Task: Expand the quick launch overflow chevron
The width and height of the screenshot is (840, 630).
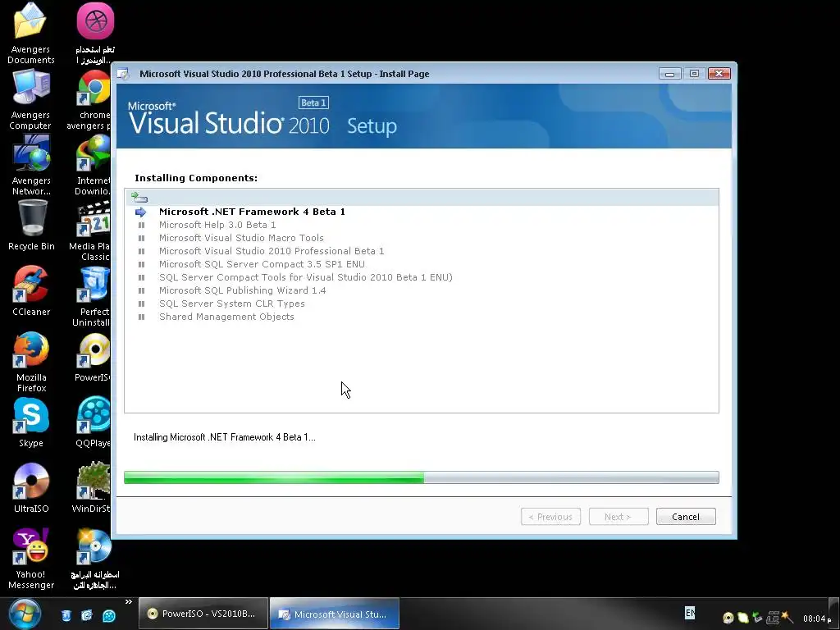Action: tap(129, 601)
